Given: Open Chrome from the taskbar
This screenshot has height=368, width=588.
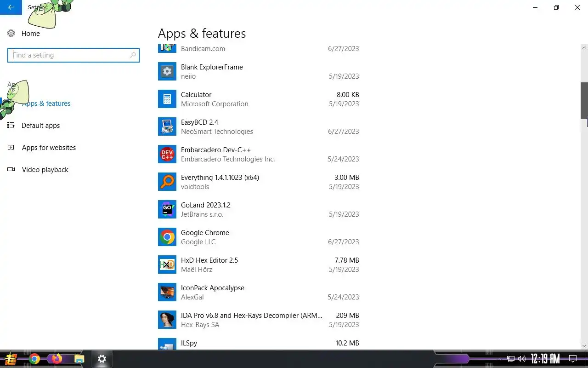Looking at the screenshot, I should click(x=34, y=359).
